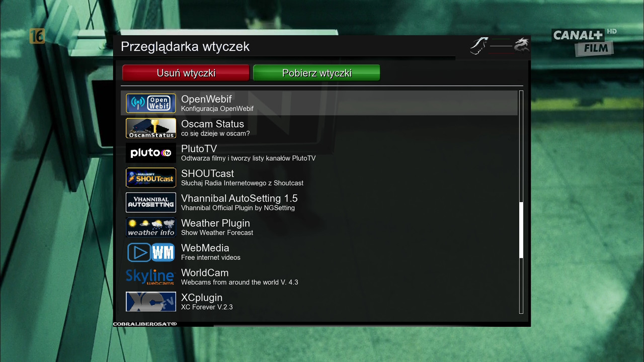Select the OpenWebif plugin icon
This screenshot has width=644, height=362.
point(151,103)
